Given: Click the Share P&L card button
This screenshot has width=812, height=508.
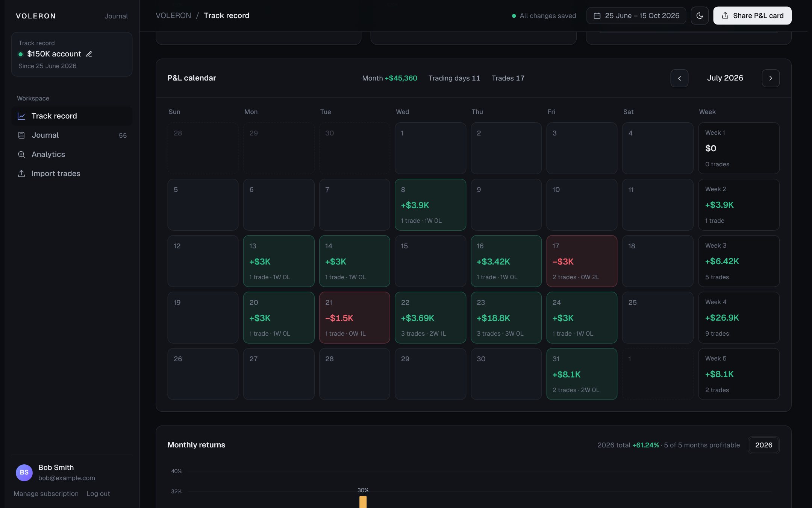Looking at the screenshot, I should (x=752, y=15).
